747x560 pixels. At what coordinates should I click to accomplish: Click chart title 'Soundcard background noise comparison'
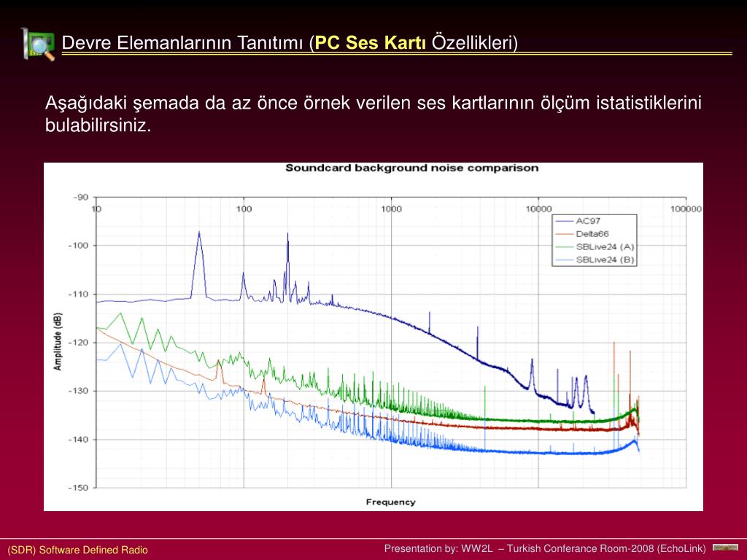click(x=411, y=168)
